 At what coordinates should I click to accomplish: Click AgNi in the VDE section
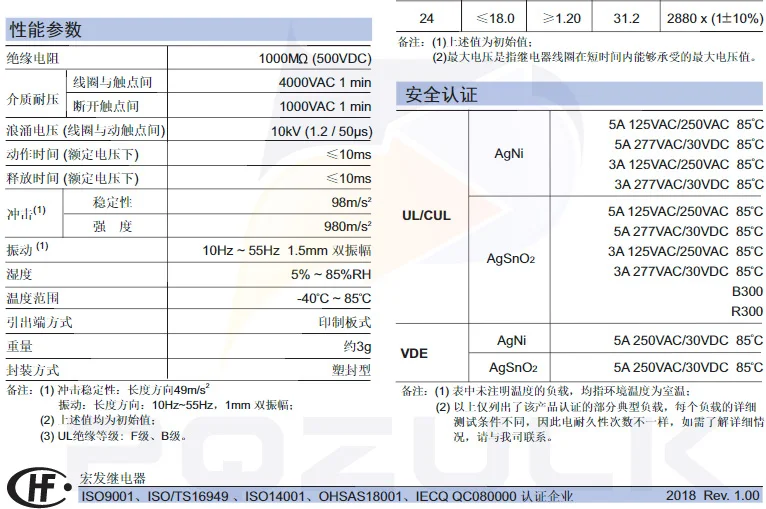tap(511, 340)
